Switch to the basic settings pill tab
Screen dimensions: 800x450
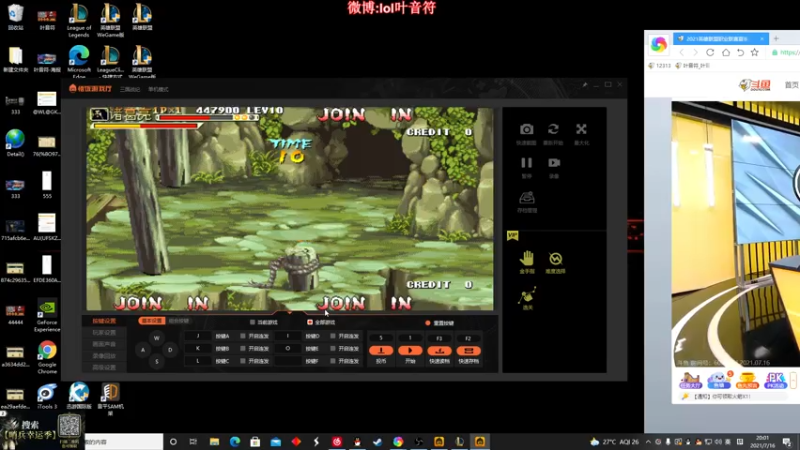tap(152, 321)
